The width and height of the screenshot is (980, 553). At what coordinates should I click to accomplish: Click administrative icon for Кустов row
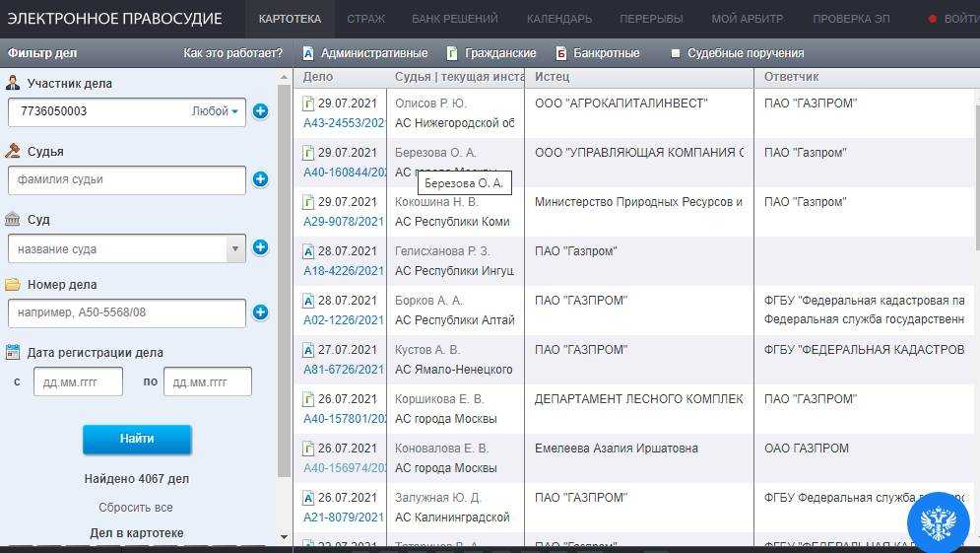click(x=308, y=350)
